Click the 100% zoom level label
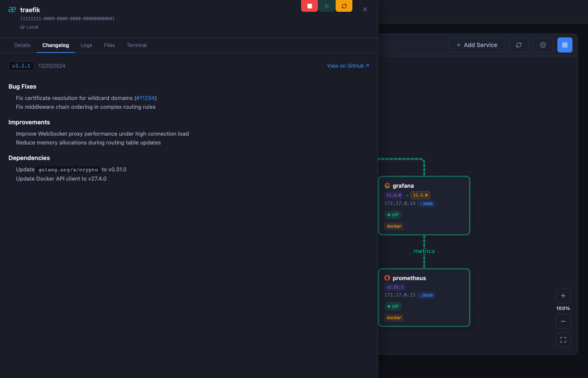 tap(563, 308)
